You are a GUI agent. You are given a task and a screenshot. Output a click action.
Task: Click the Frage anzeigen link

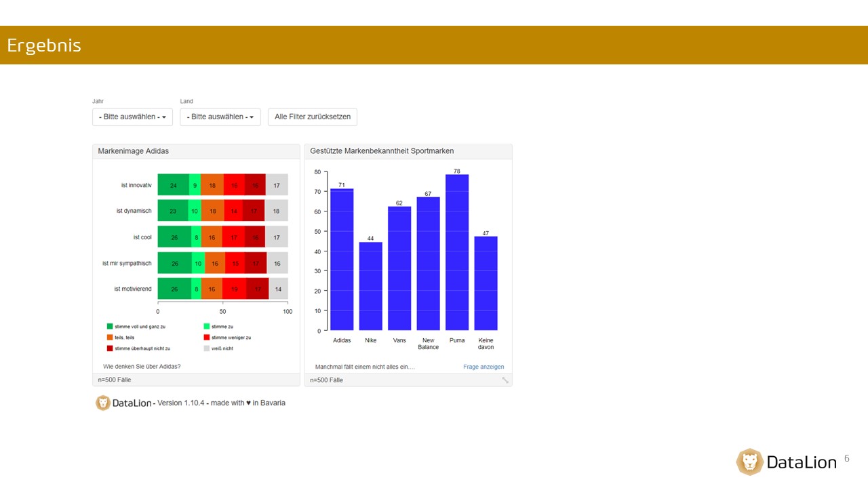(x=484, y=367)
